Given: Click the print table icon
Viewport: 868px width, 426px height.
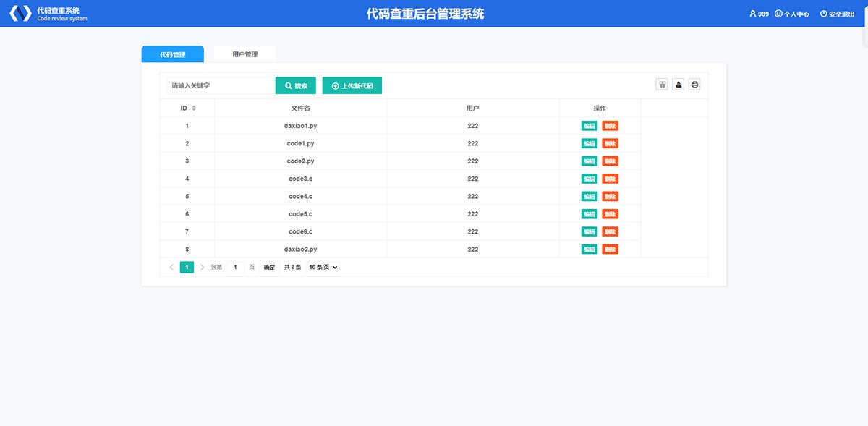Looking at the screenshot, I should (x=694, y=85).
